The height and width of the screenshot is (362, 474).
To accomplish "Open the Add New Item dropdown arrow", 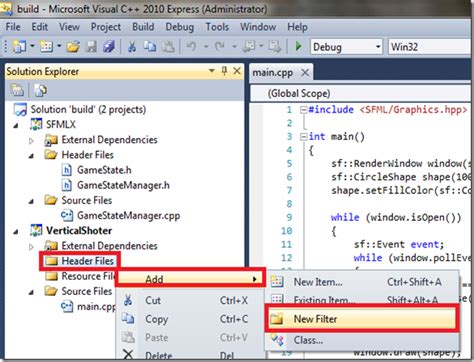I will (x=59, y=46).
